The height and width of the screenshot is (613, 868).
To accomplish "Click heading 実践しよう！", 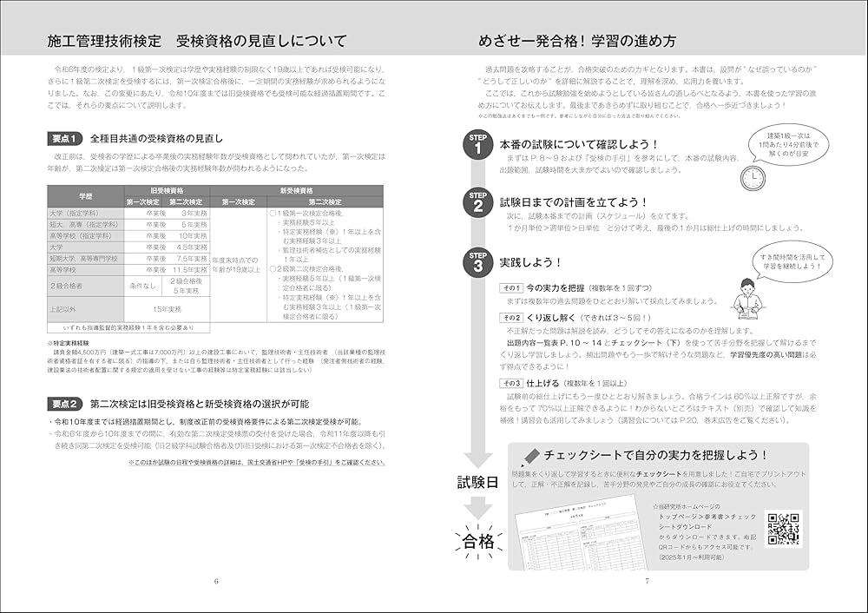I will coord(531,262).
